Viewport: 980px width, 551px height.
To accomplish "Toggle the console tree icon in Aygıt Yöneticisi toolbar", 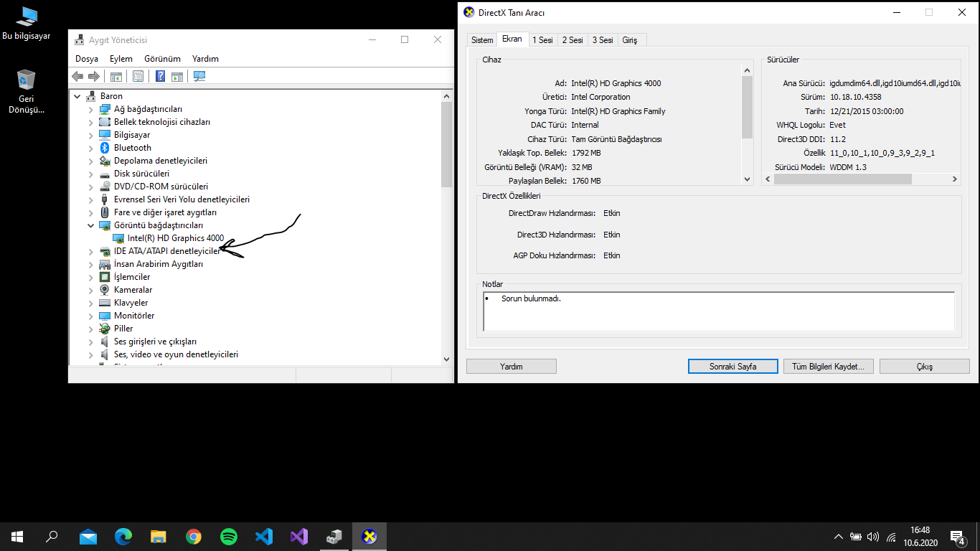I will [x=116, y=77].
